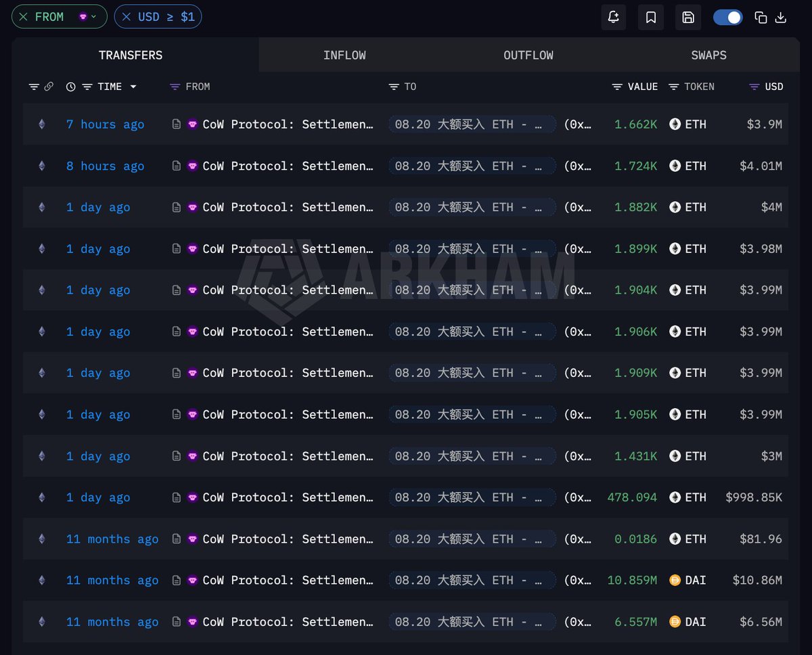Click the DAI token label in the 10.859M row
The height and width of the screenshot is (655, 812).
[x=696, y=580]
